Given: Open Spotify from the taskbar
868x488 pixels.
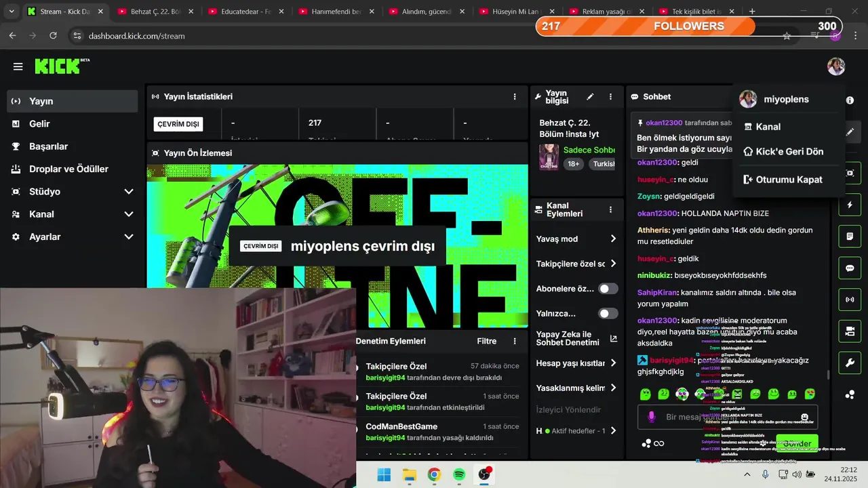Looking at the screenshot, I should (459, 474).
